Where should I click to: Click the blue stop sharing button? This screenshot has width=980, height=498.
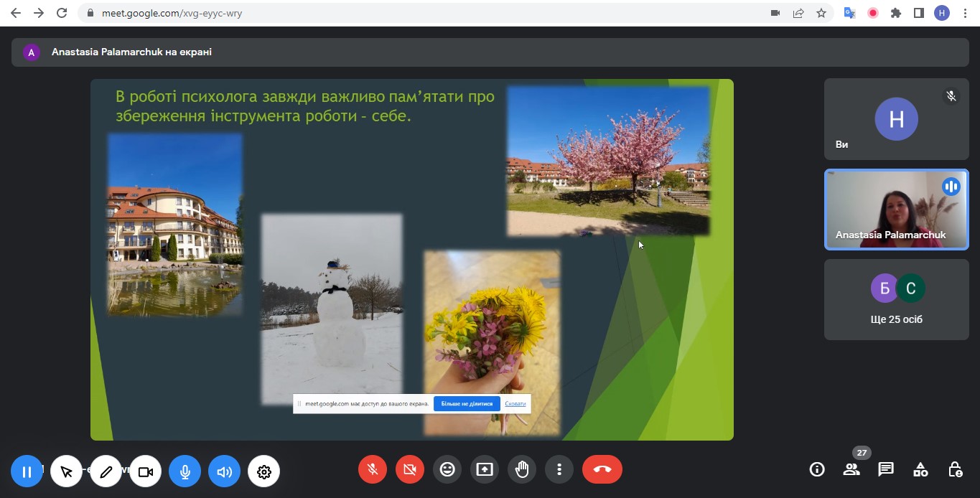(x=467, y=403)
